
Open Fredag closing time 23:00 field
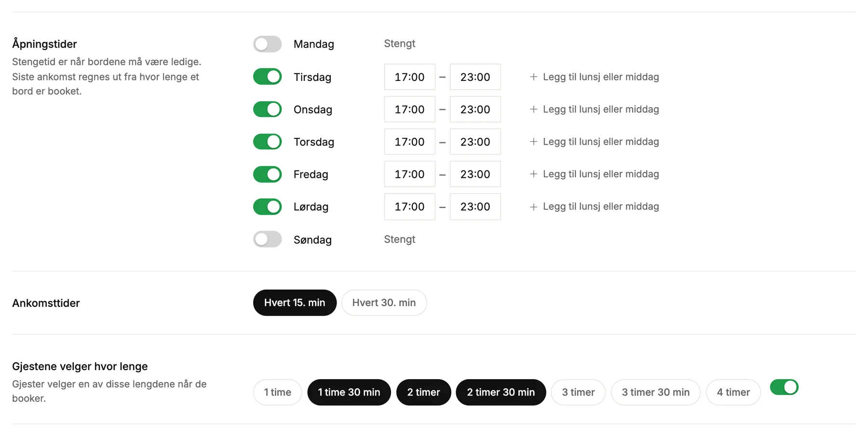[475, 174]
